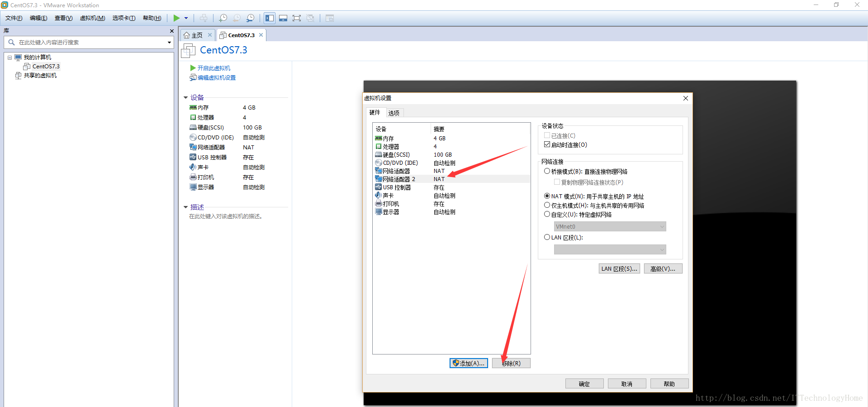This screenshot has width=868, height=407.
Task: Click the Revert to Snapshot icon
Action: (237, 18)
